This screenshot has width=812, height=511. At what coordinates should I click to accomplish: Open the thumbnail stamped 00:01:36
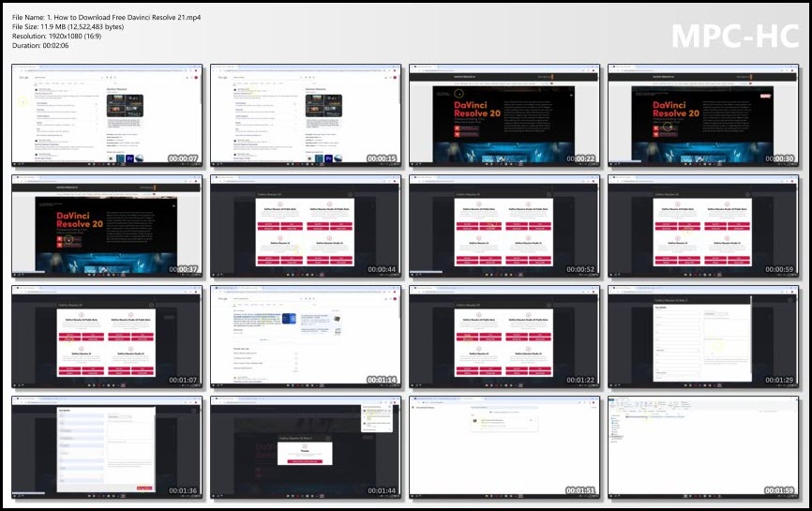click(x=107, y=447)
